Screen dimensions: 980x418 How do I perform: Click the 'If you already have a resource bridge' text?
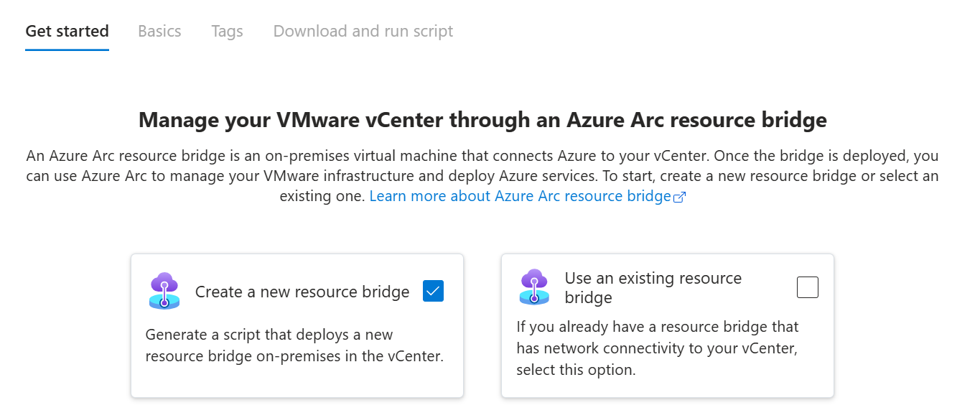657,327
